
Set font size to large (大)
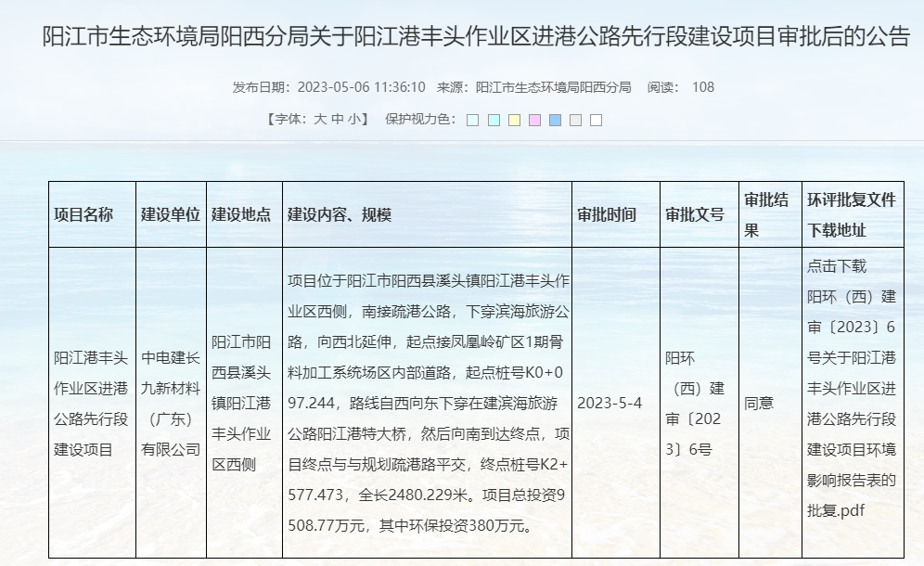pyautogui.click(x=320, y=119)
